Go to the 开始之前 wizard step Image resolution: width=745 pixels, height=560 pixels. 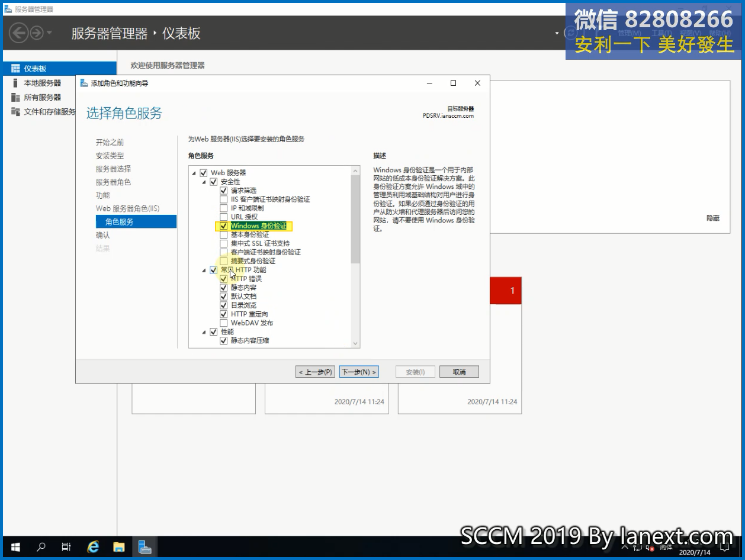pos(110,143)
